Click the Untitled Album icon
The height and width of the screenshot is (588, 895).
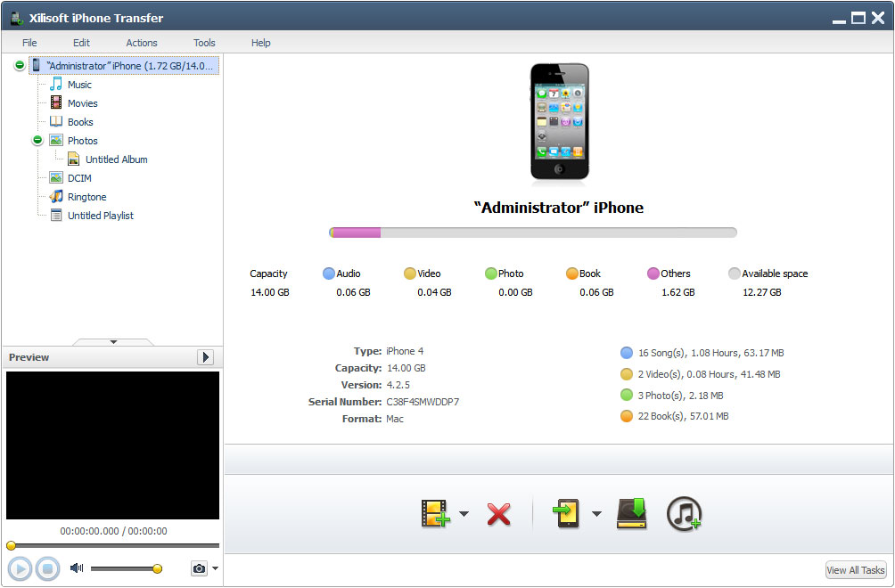[74, 159]
